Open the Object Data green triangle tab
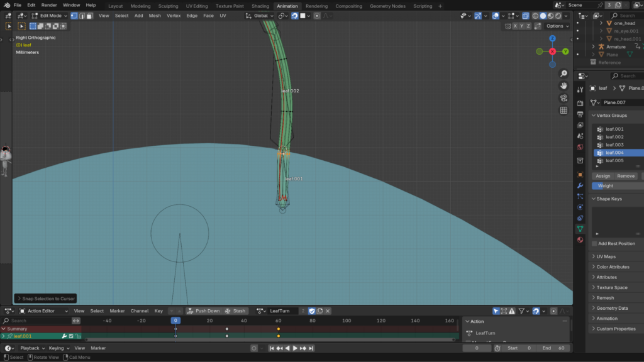This screenshot has width=644, height=362. pos(580,229)
